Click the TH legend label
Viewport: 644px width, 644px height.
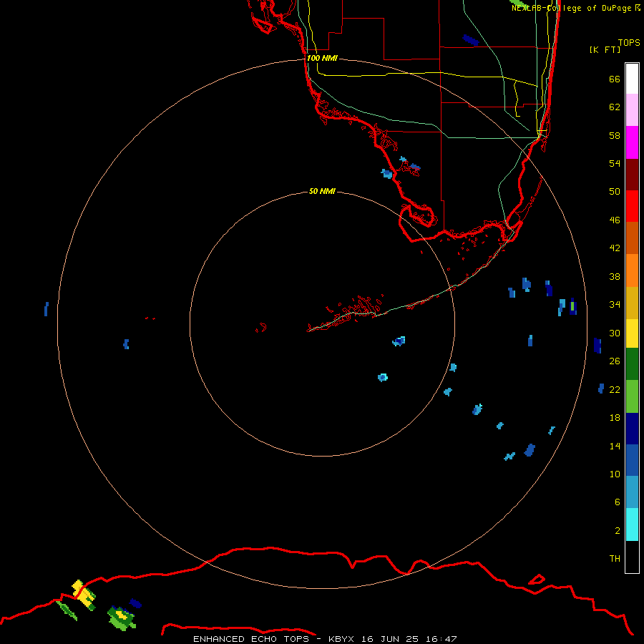[615, 559]
